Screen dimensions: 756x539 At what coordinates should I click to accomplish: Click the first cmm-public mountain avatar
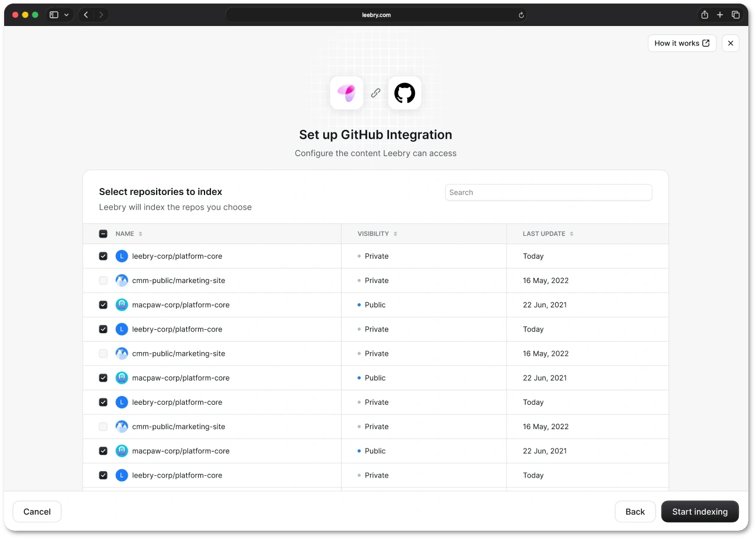[122, 281]
